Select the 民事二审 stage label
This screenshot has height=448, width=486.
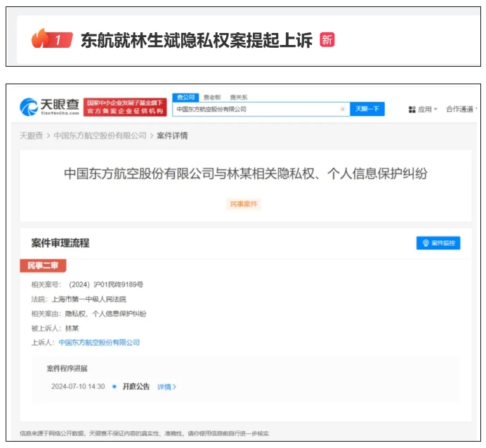[x=43, y=265]
